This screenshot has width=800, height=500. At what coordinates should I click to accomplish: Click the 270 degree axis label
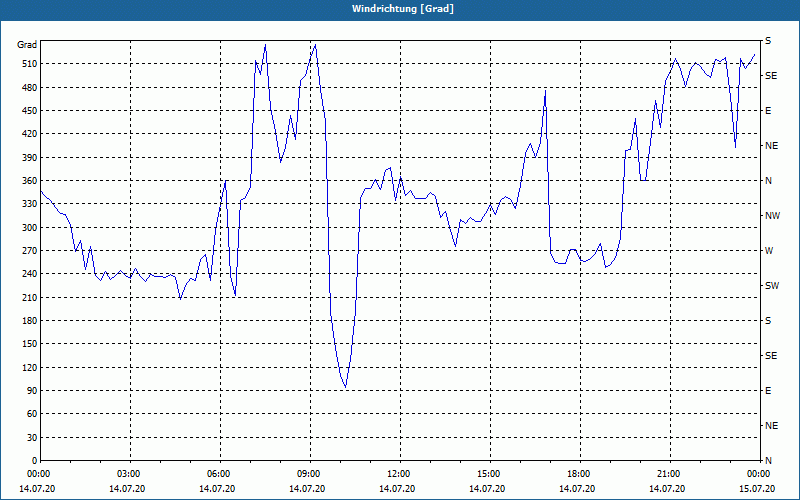(28, 251)
